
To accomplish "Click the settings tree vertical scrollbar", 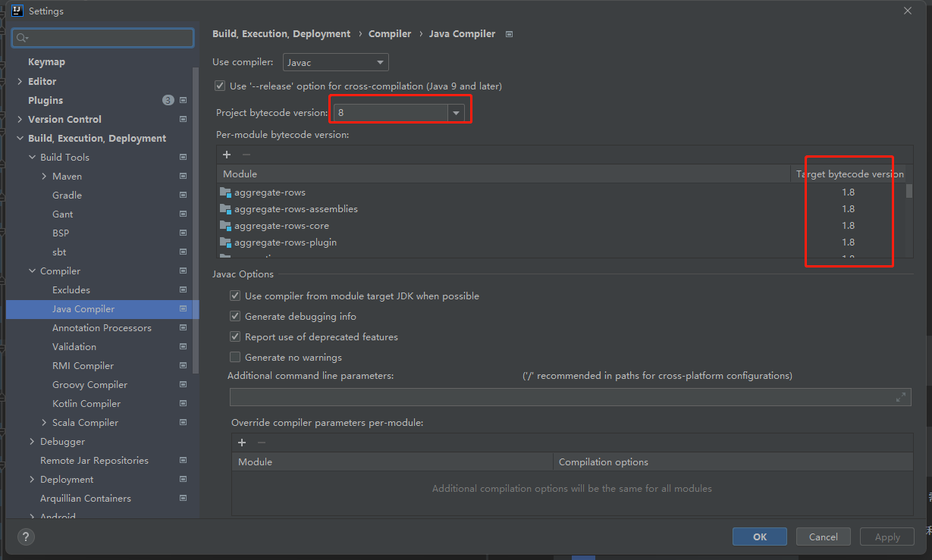I will coord(196,220).
